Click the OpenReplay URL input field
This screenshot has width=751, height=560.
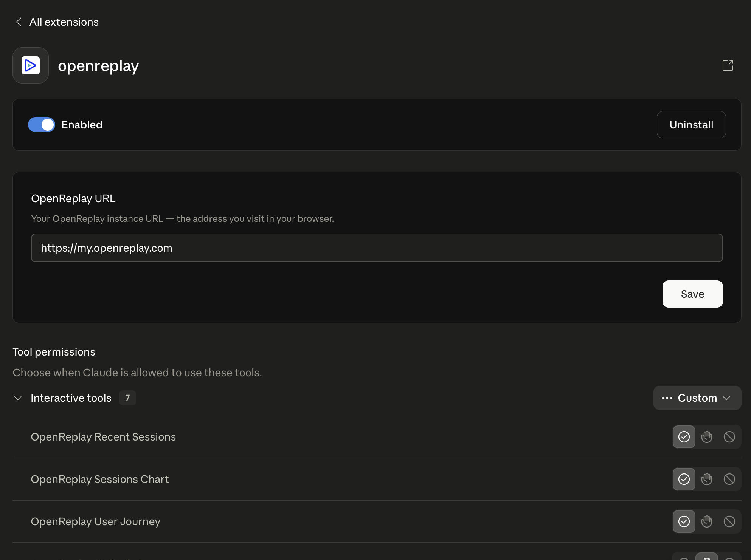(x=377, y=248)
